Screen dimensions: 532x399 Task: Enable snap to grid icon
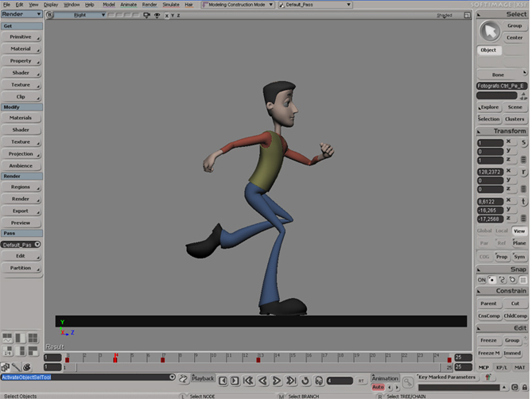(522, 281)
